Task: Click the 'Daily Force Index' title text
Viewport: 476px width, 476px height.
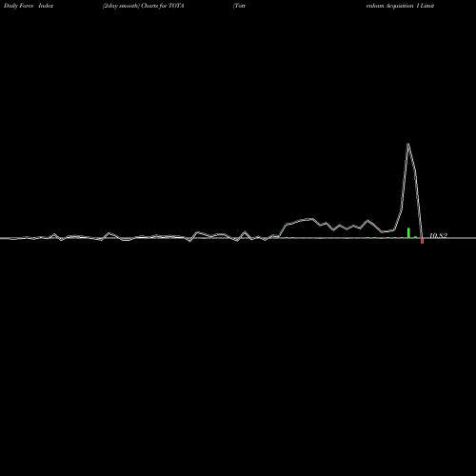Action: click(29, 6)
